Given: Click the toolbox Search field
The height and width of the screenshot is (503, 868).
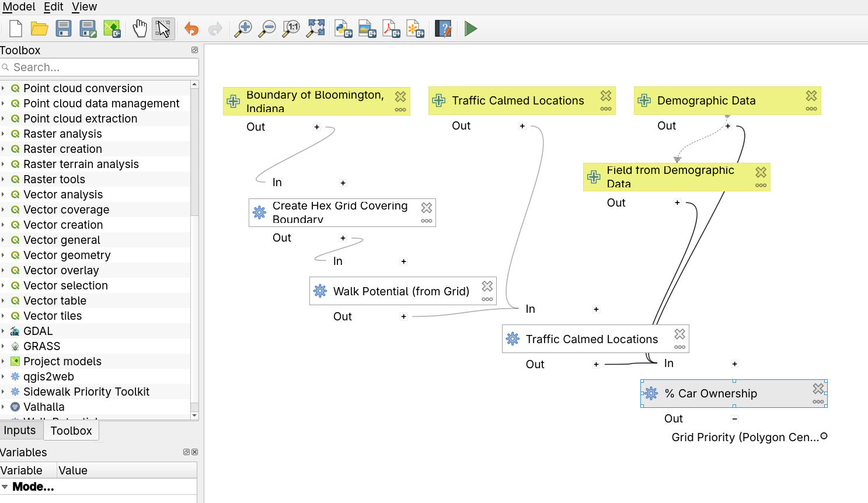Looking at the screenshot, I should pyautogui.click(x=102, y=67).
